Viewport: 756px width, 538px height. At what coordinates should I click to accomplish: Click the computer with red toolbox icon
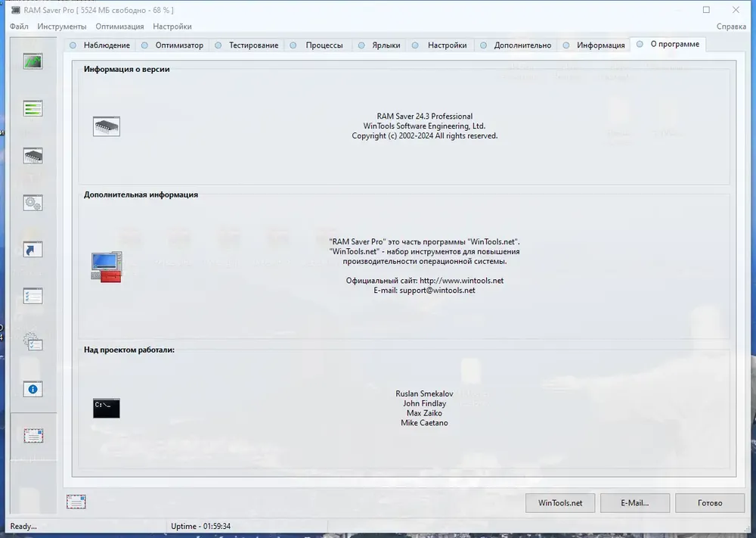(x=107, y=267)
